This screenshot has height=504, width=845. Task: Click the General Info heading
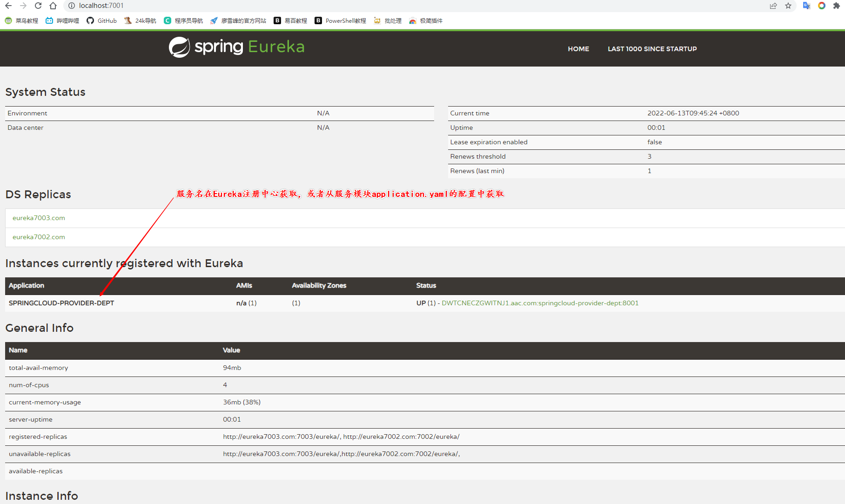(x=40, y=328)
